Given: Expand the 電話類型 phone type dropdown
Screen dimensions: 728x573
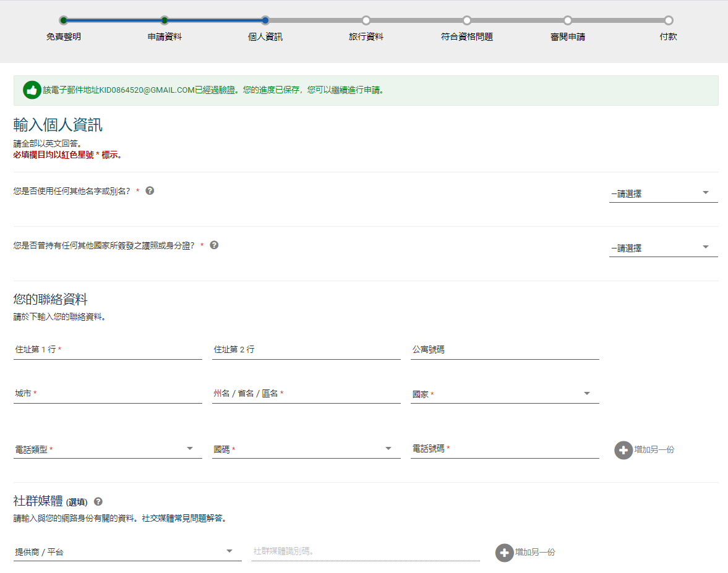Looking at the screenshot, I should 108,449.
